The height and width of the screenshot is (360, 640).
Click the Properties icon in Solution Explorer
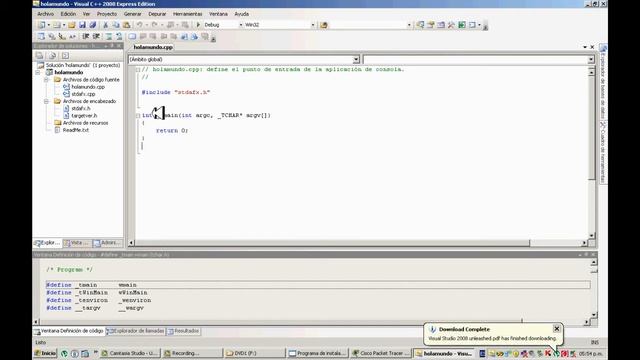(x=39, y=56)
